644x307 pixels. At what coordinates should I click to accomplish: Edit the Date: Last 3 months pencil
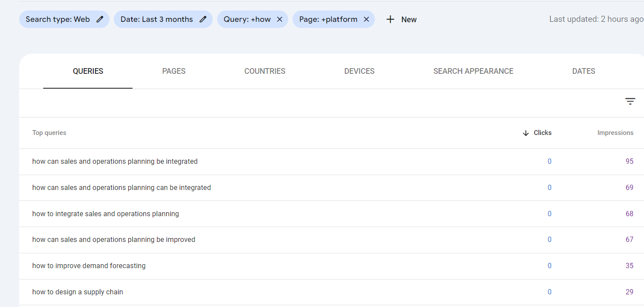pos(203,19)
